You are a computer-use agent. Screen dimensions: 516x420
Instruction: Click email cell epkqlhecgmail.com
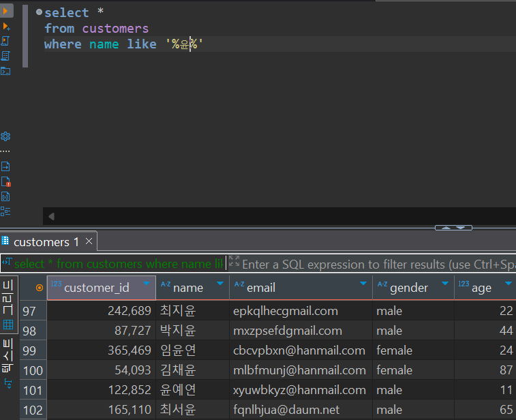[x=301, y=311]
